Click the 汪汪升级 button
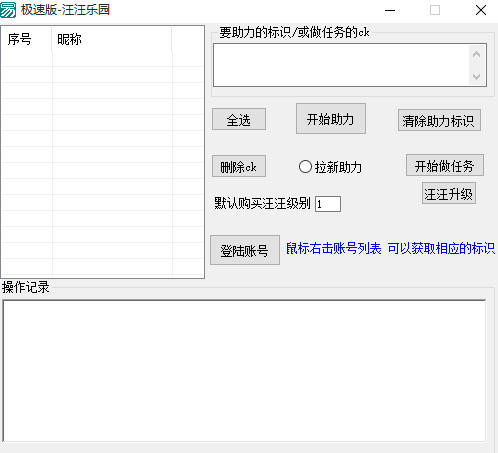The height and width of the screenshot is (453, 498). click(x=449, y=193)
